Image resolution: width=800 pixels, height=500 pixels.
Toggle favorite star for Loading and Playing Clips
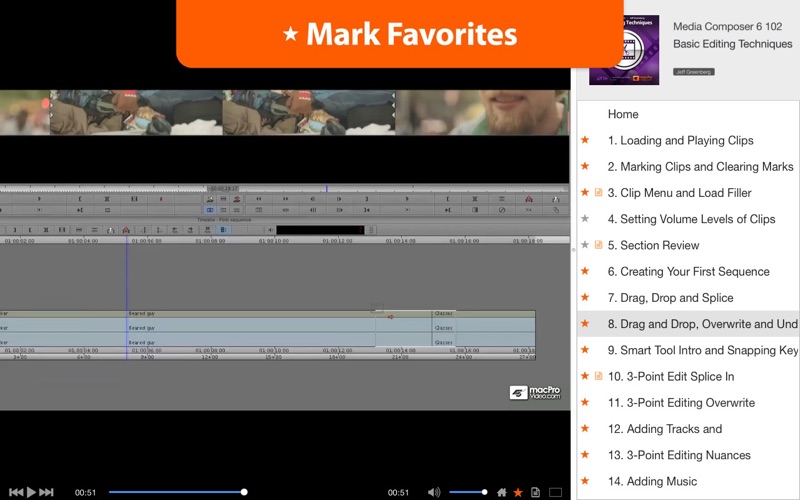[x=585, y=140]
